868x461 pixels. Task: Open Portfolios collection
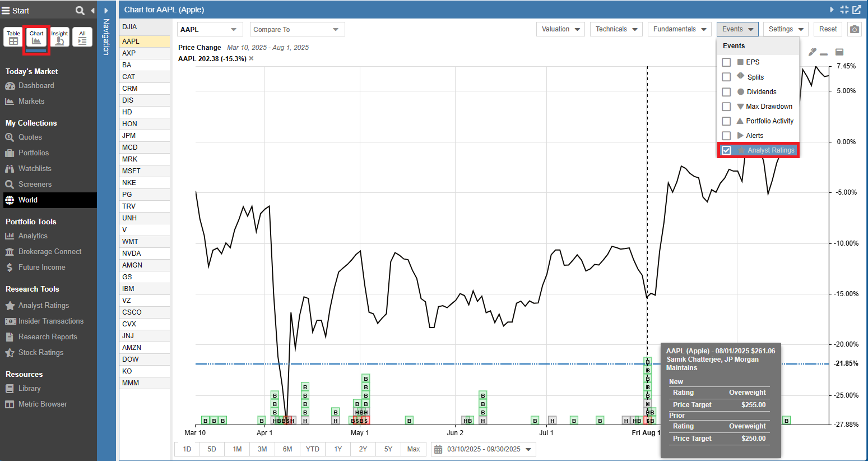point(34,153)
